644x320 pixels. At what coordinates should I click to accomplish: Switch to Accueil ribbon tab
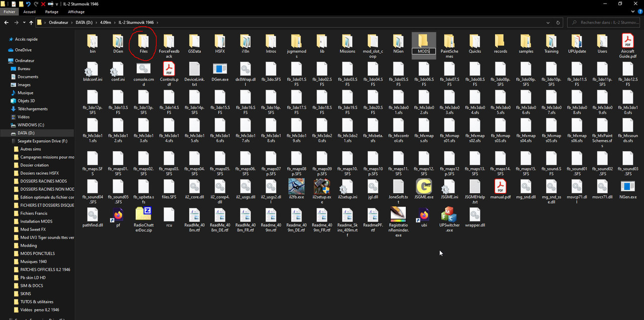click(x=29, y=12)
